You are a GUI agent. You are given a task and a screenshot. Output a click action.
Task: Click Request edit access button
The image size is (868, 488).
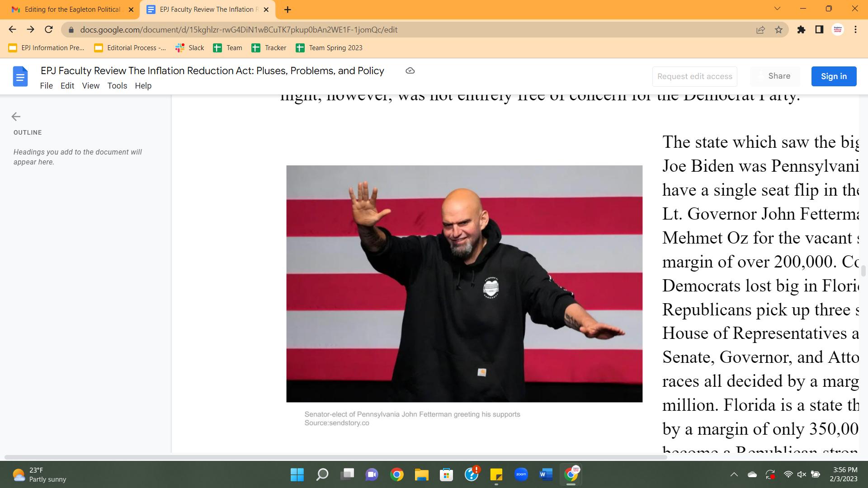coord(694,76)
